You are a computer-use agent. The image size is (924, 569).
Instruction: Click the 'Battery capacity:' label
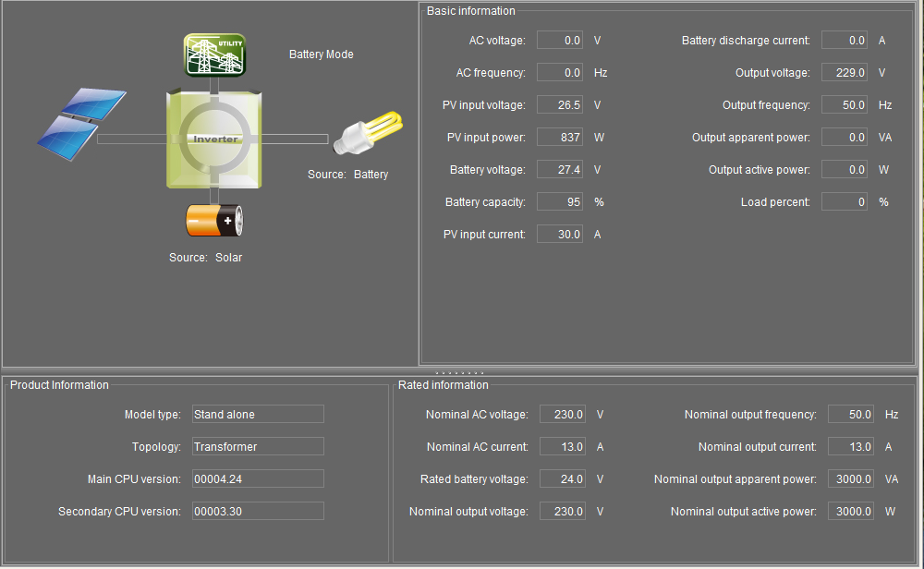(486, 202)
